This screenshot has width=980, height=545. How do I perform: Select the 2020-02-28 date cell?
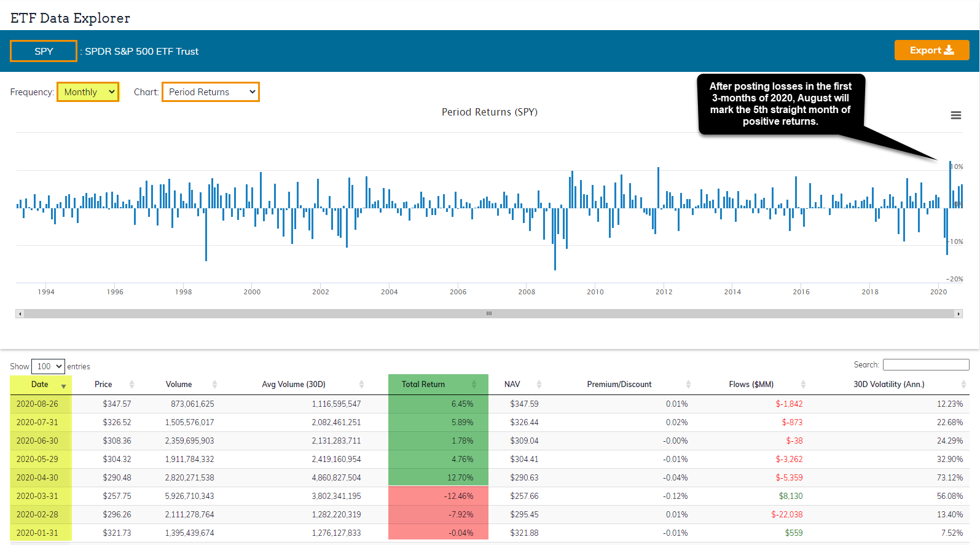tap(37, 514)
